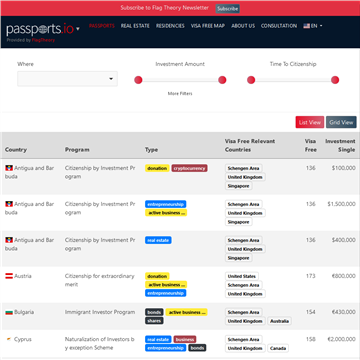360x360 pixels.
Task: Click the 154 visa free count
Action: click(x=310, y=312)
